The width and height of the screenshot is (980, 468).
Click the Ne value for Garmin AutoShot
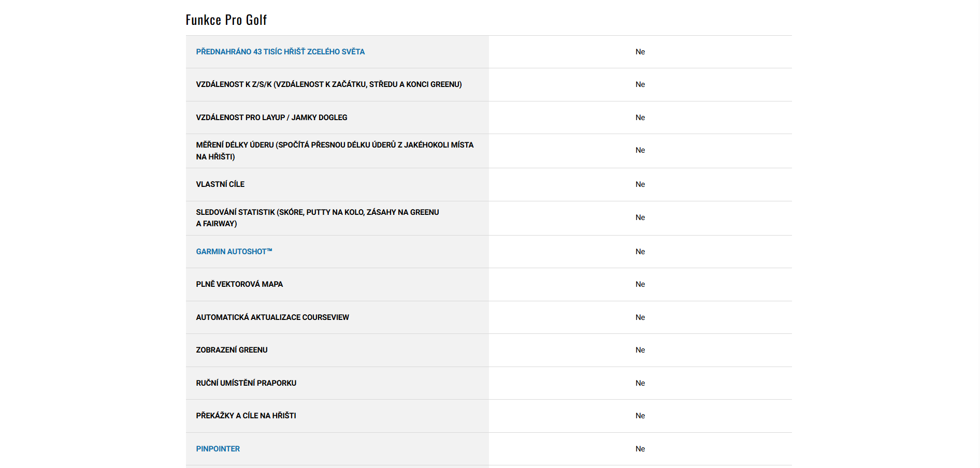(640, 252)
